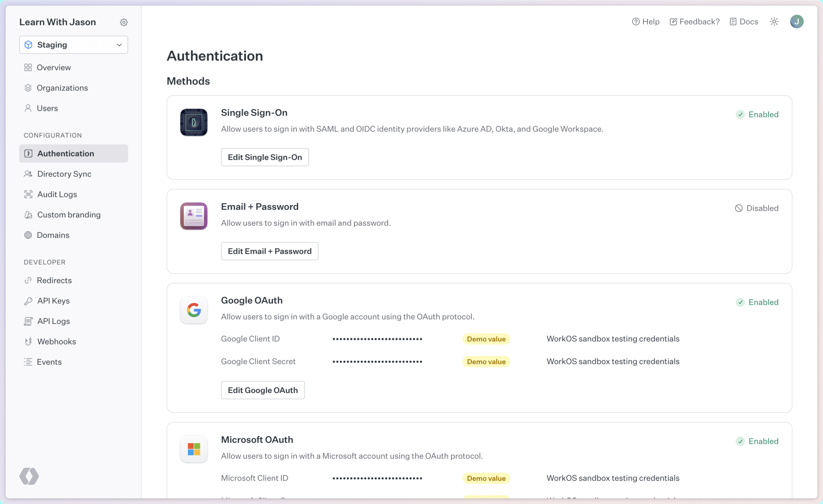Click the Learn With Jason workspace name

tap(58, 22)
